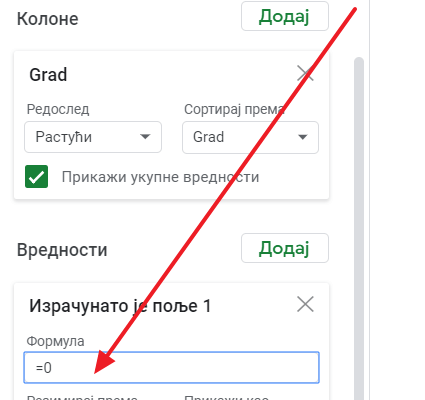This screenshot has width=425, height=400.
Task: Uncheck the Прикажи укупне вредности checkbox
Action: tap(36, 177)
